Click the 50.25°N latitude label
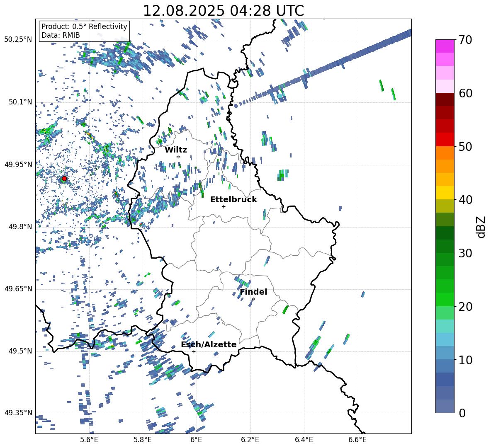This screenshot has width=491, height=448. pos(18,40)
